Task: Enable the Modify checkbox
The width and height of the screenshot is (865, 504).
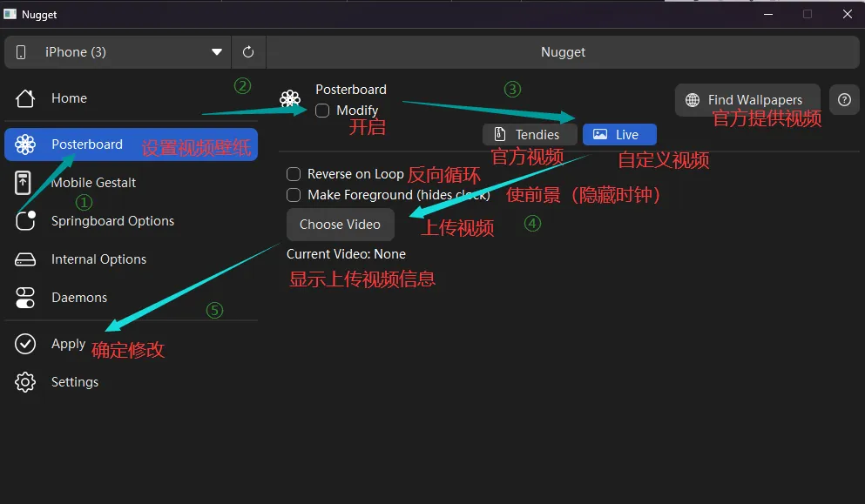Action: [x=322, y=111]
